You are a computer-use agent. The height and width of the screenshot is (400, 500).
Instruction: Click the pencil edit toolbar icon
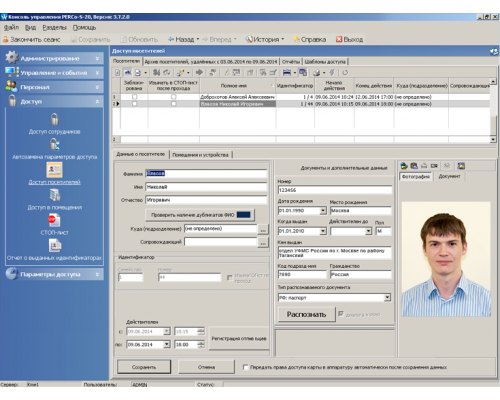pos(226,72)
